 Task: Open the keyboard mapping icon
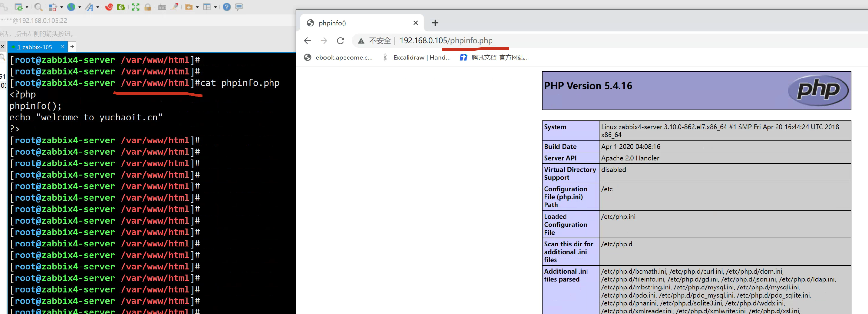tap(162, 7)
